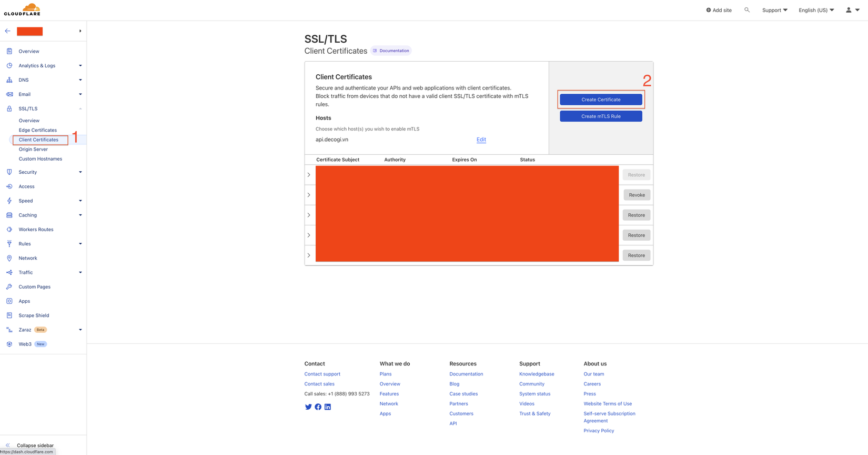Open LinkedIn social link icon
The image size is (868, 455).
[x=328, y=407]
